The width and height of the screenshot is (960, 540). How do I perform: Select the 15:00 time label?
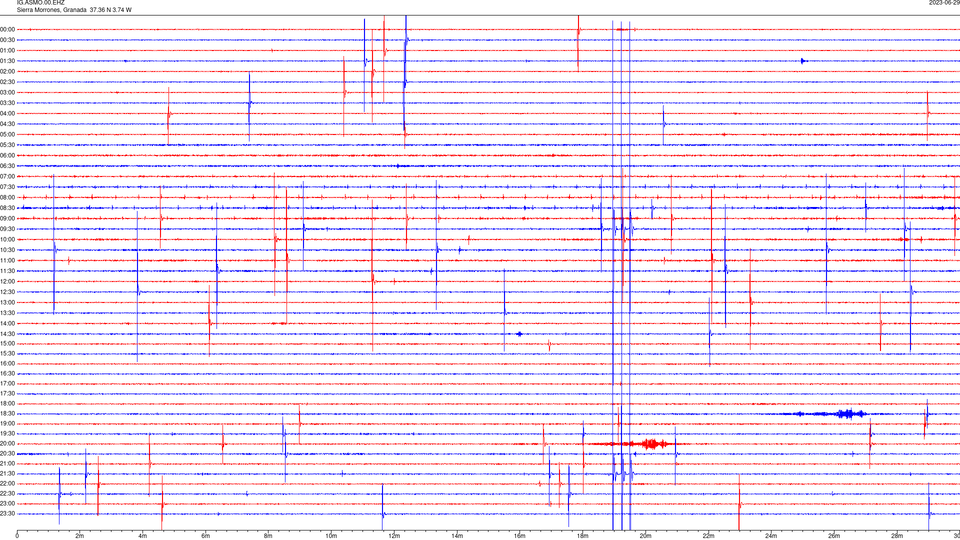pyautogui.click(x=7, y=343)
